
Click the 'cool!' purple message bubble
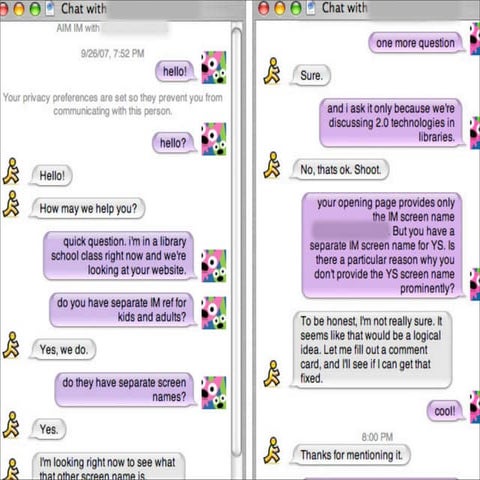pyautogui.click(x=445, y=411)
